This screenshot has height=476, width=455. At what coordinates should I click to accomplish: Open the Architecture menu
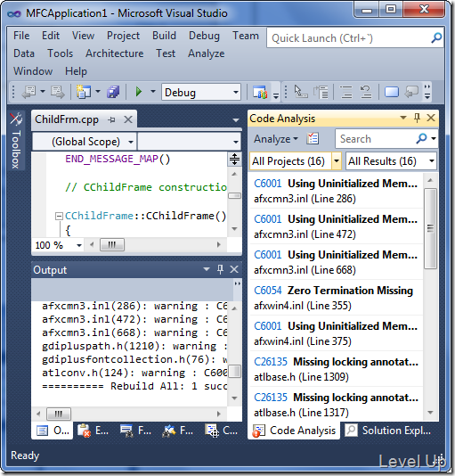click(x=114, y=53)
